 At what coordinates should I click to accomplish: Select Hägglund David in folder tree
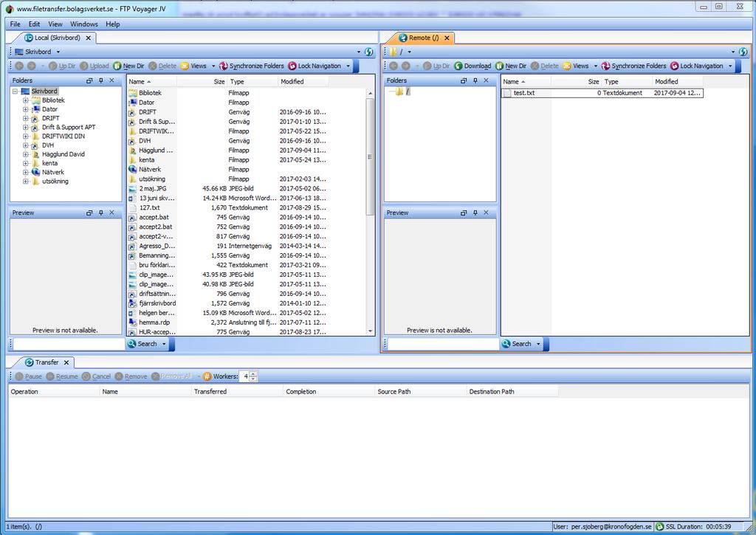tap(63, 154)
